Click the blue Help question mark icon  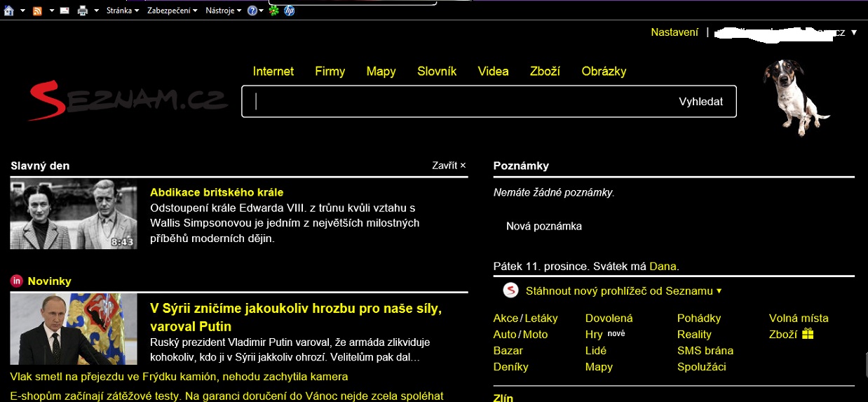pos(252,11)
